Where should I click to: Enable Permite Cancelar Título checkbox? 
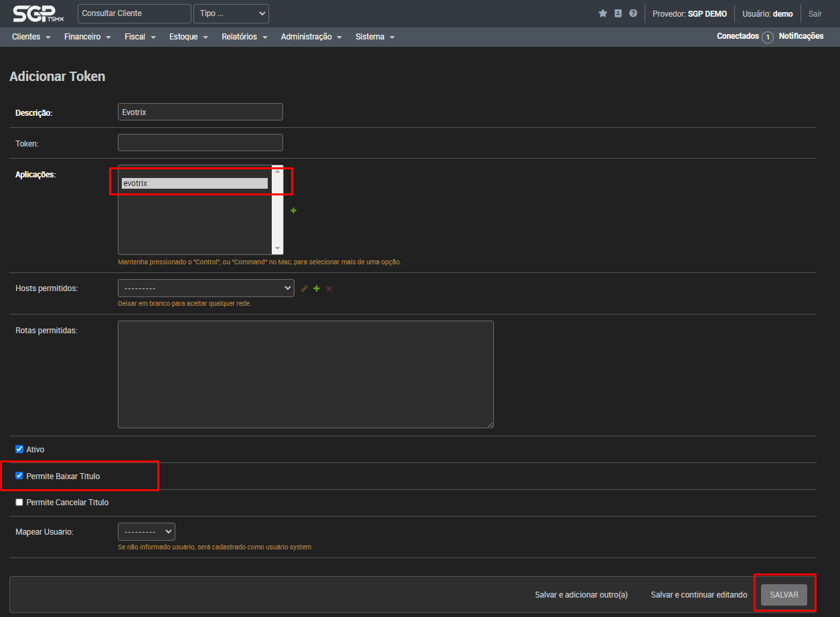point(19,502)
